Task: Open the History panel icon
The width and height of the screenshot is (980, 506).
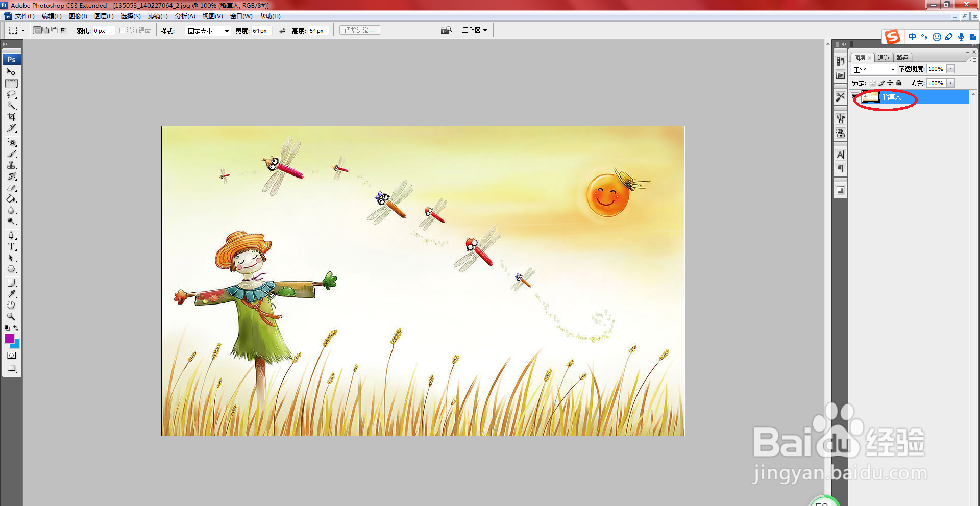Action: click(840, 61)
